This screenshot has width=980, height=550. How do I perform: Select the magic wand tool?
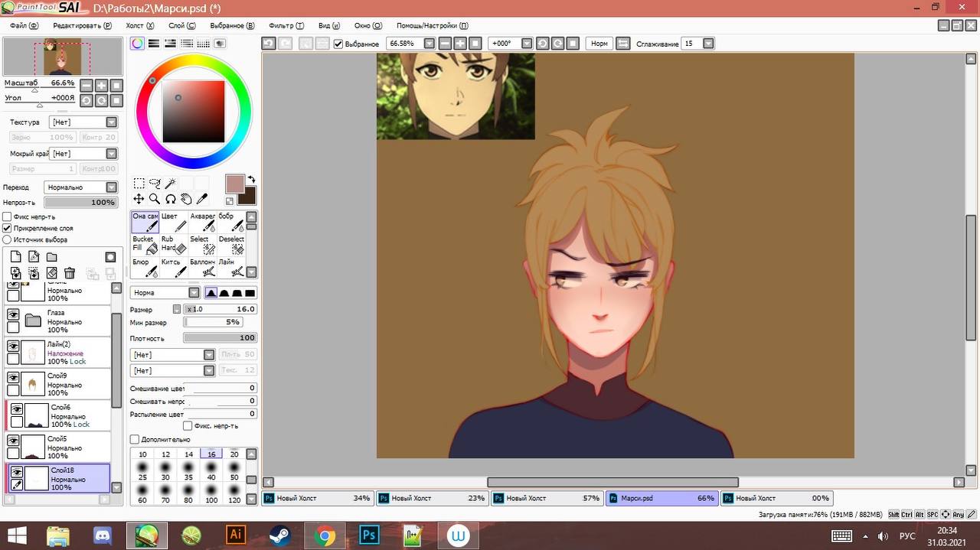[170, 184]
